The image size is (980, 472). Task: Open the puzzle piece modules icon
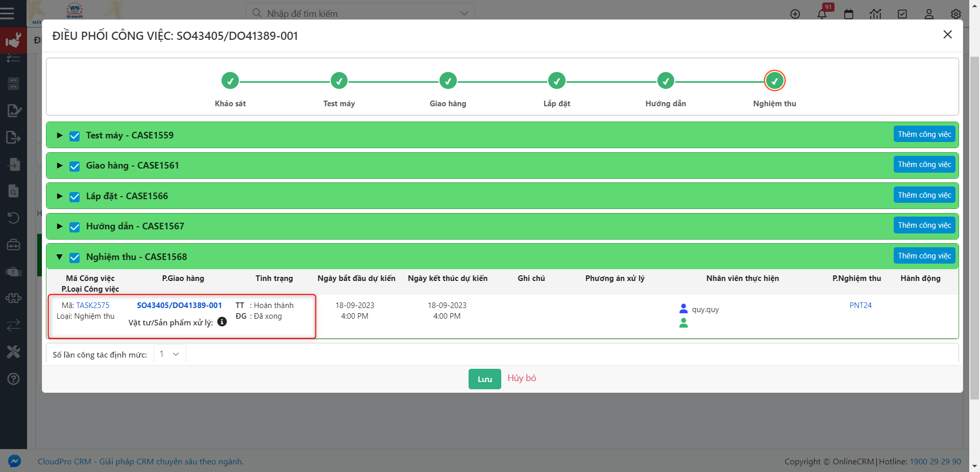point(13,298)
